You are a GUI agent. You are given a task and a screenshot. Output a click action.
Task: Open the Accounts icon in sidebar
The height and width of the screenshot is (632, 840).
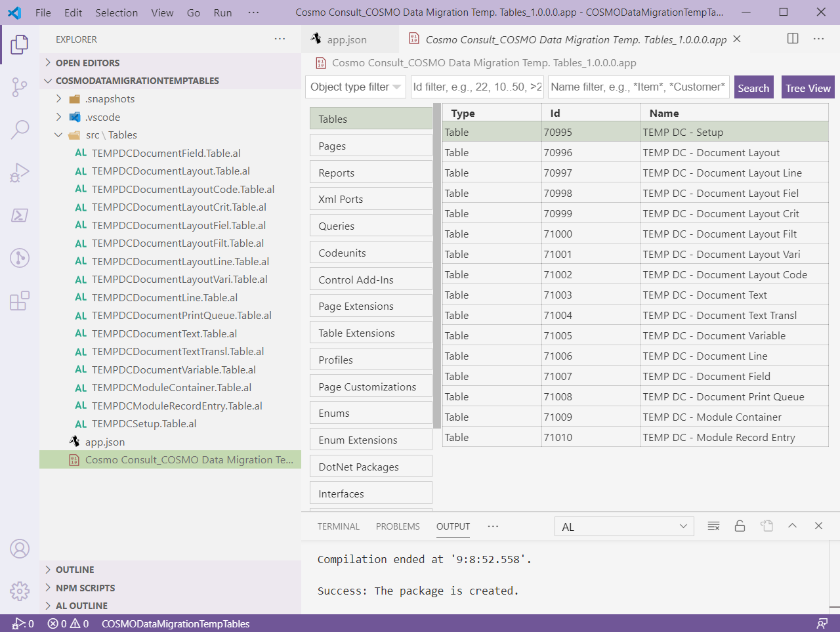20,548
